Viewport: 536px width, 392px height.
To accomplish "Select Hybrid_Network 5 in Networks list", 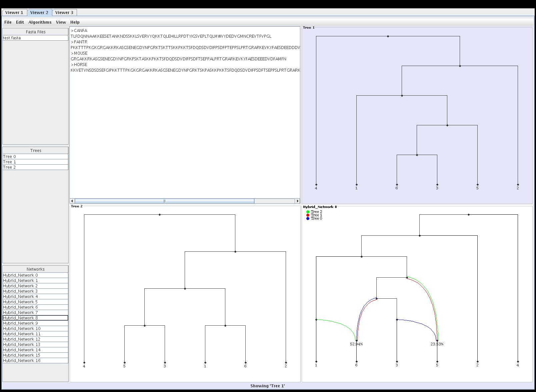I will 35,302.
